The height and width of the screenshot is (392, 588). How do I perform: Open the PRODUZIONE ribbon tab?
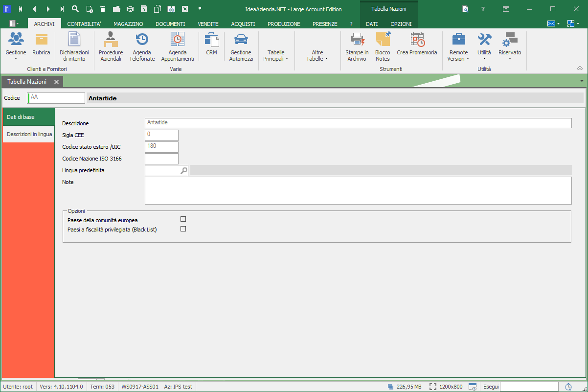284,24
